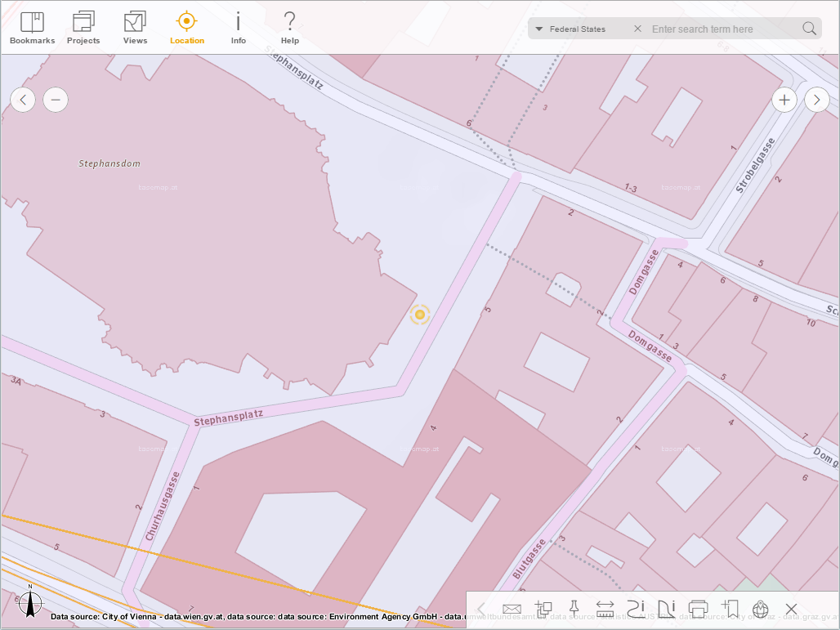Click the search term input field
Image resolution: width=840 pixels, height=630 pixels.
[719, 28]
